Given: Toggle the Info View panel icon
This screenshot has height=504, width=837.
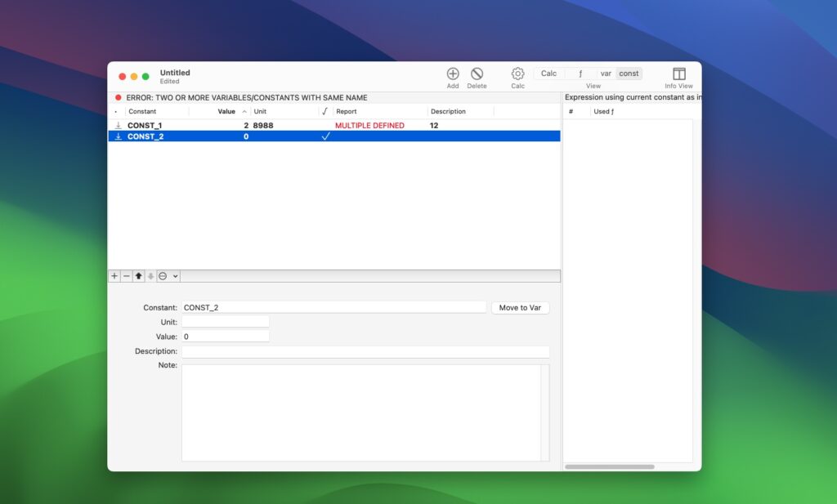Looking at the screenshot, I should (678, 72).
